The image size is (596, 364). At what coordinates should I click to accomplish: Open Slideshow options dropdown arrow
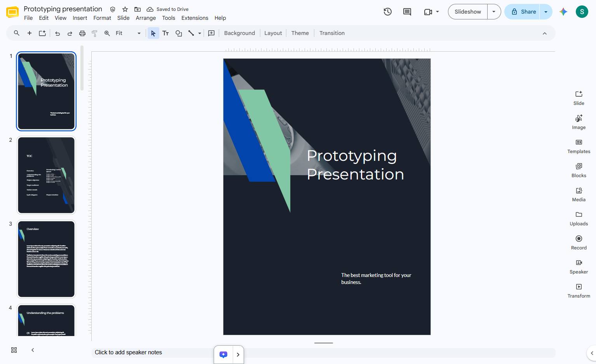pos(494,12)
